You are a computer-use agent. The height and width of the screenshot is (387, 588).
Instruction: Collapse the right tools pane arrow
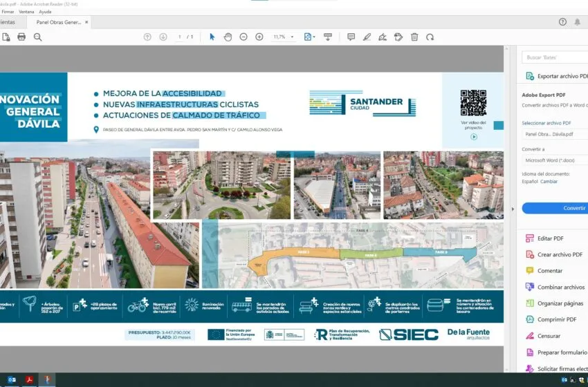(x=513, y=209)
